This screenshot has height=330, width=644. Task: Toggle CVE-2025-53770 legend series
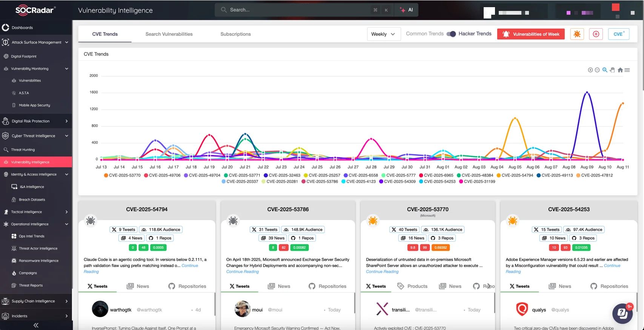pyautogui.click(x=122, y=175)
